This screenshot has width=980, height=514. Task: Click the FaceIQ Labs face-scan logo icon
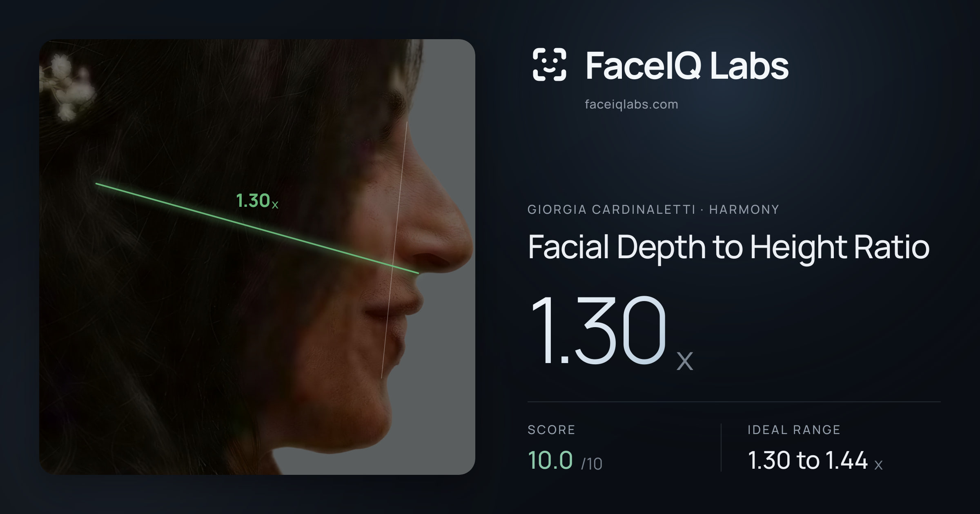pos(549,64)
